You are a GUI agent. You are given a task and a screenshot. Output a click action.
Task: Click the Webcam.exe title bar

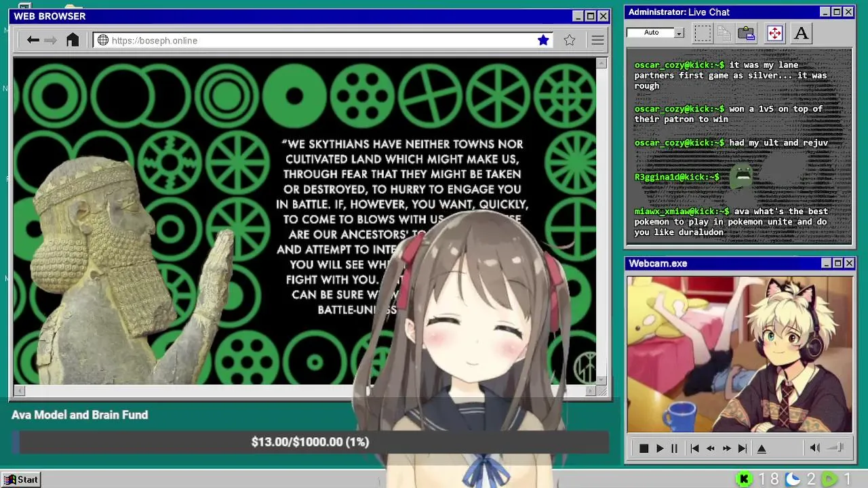click(x=739, y=263)
